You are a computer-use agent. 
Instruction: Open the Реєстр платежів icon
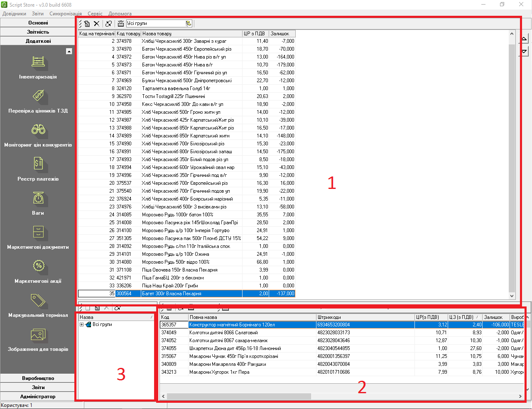(x=38, y=164)
